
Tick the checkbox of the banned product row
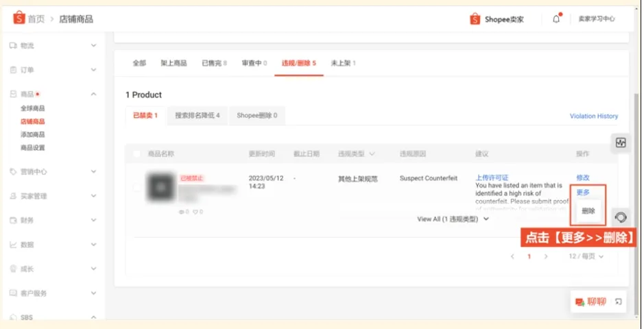tap(136, 187)
